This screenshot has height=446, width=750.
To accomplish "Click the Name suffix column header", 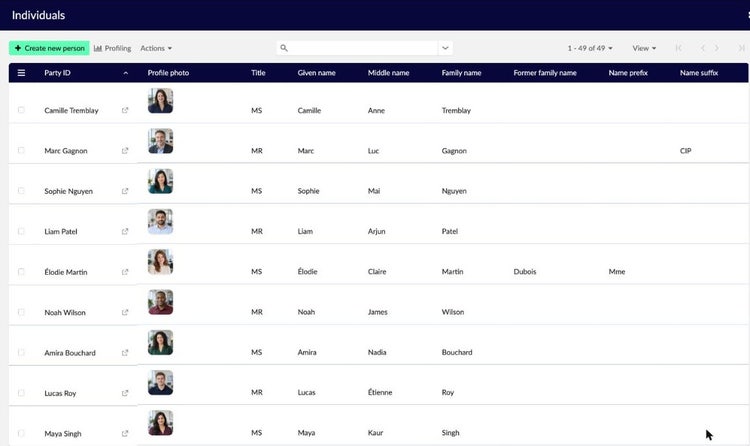I will [x=699, y=73].
